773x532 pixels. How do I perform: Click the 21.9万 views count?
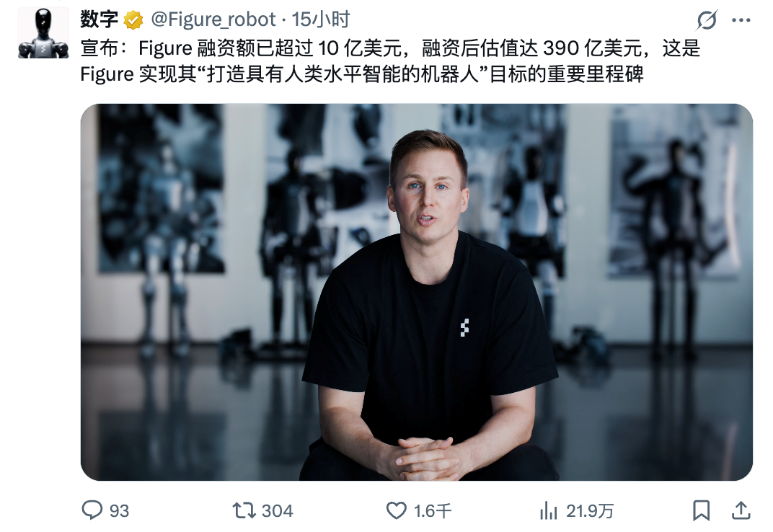pyautogui.click(x=590, y=511)
